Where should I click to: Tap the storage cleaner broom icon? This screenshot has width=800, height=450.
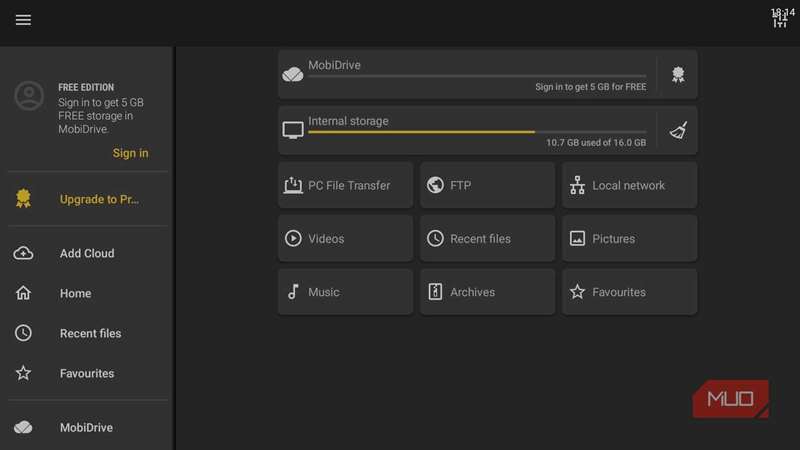pyautogui.click(x=678, y=130)
